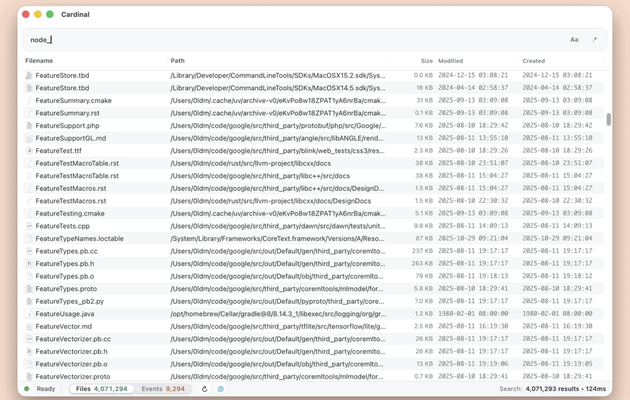Click file icon of FeatureTypes_pb2.py
This screenshot has height=400, width=630.
click(29, 301)
